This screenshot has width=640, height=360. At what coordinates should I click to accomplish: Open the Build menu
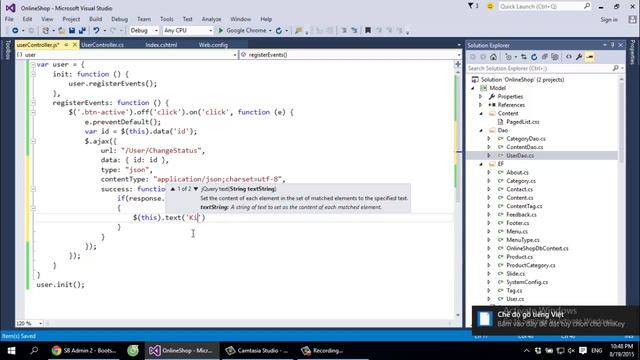96,19
